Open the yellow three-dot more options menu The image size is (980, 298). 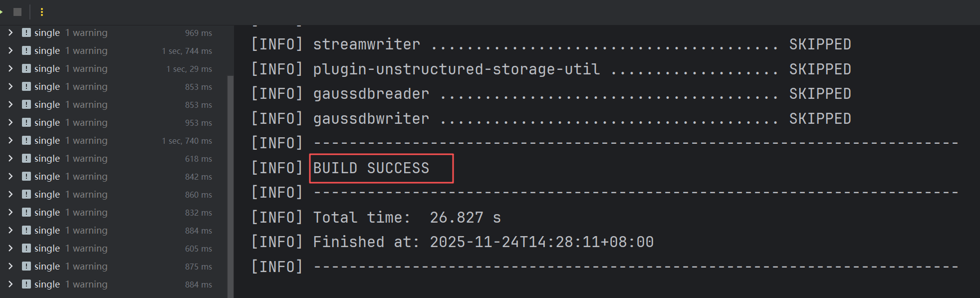tap(42, 12)
